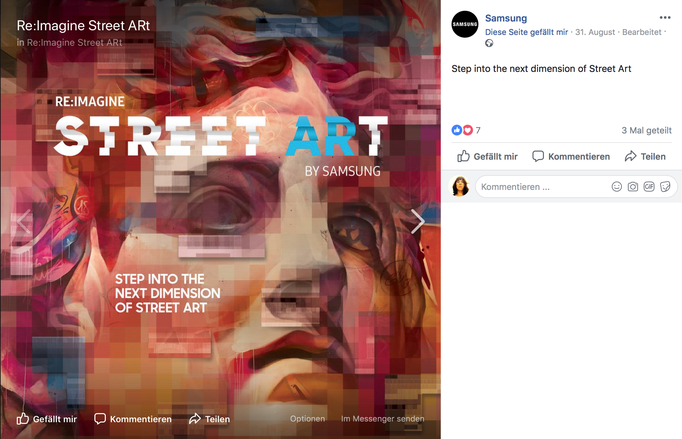
Task: Toggle 'Diese Seite gefällt mir' page like
Action: (526, 32)
